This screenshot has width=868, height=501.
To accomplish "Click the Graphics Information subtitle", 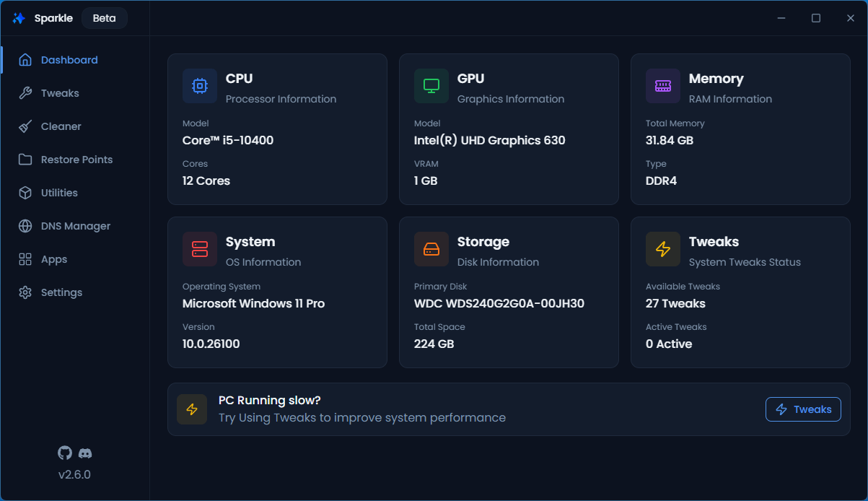I will pyautogui.click(x=511, y=99).
